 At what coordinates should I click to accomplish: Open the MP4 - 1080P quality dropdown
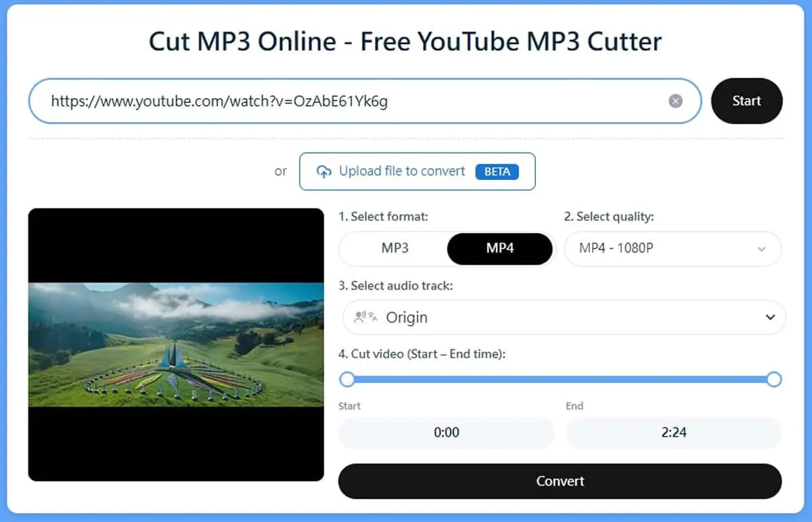click(673, 248)
